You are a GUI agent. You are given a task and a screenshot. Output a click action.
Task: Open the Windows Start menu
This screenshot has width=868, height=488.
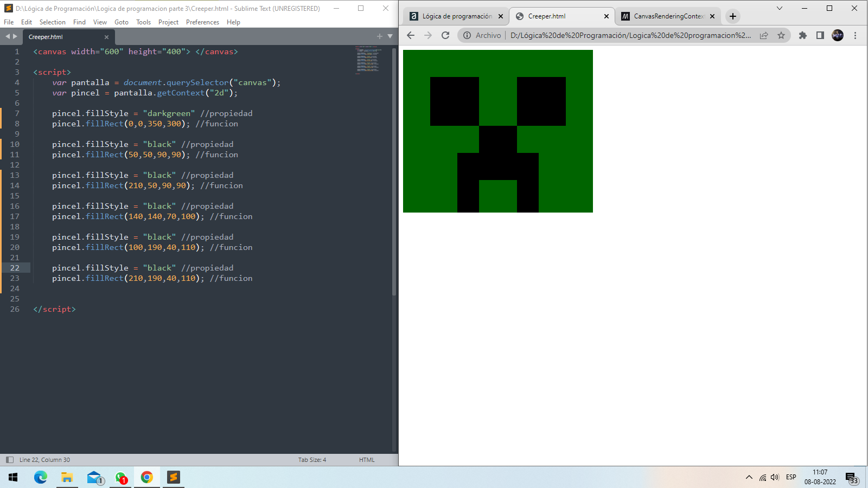(x=13, y=477)
